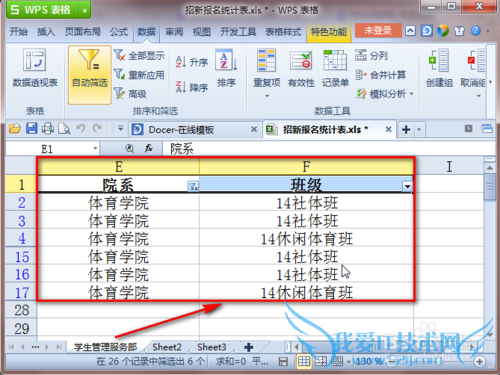500x375 pixels.
Task: Click the skin shirt icon in title bar
Action: [459, 31]
